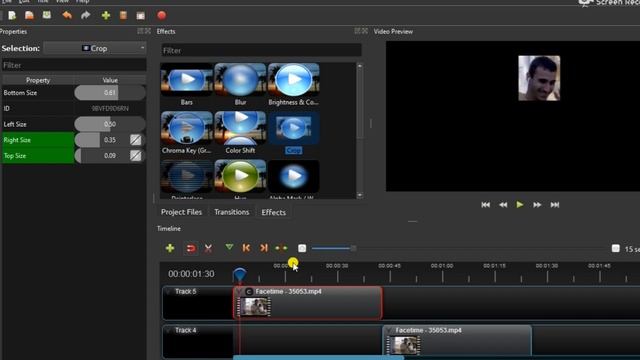Enable the razor tool in timeline toolbar
Viewport: 640px width, 360px height.
click(x=208, y=248)
